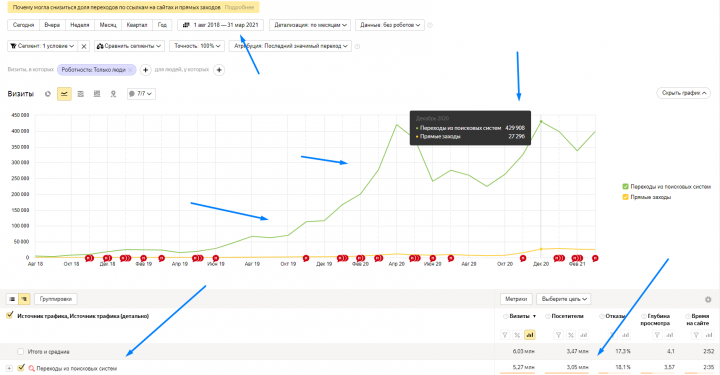Image resolution: width=720 pixels, height=375 pixels.
Task: Select the 'Вчера' period tab
Action: click(52, 25)
